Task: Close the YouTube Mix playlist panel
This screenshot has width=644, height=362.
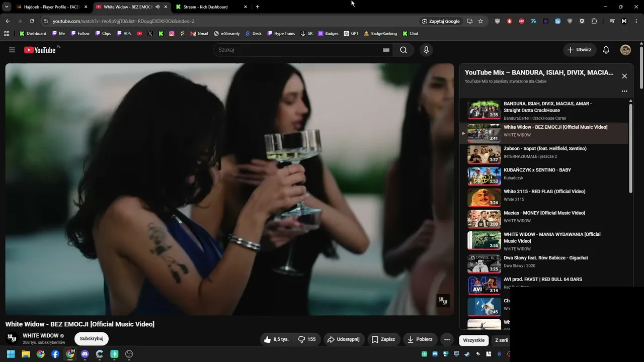Action: click(x=624, y=76)
